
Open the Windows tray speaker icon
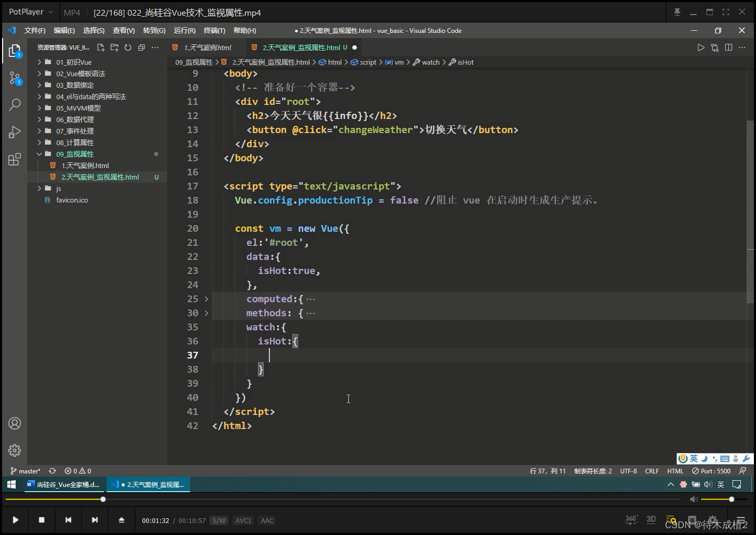tap(708, 484)
